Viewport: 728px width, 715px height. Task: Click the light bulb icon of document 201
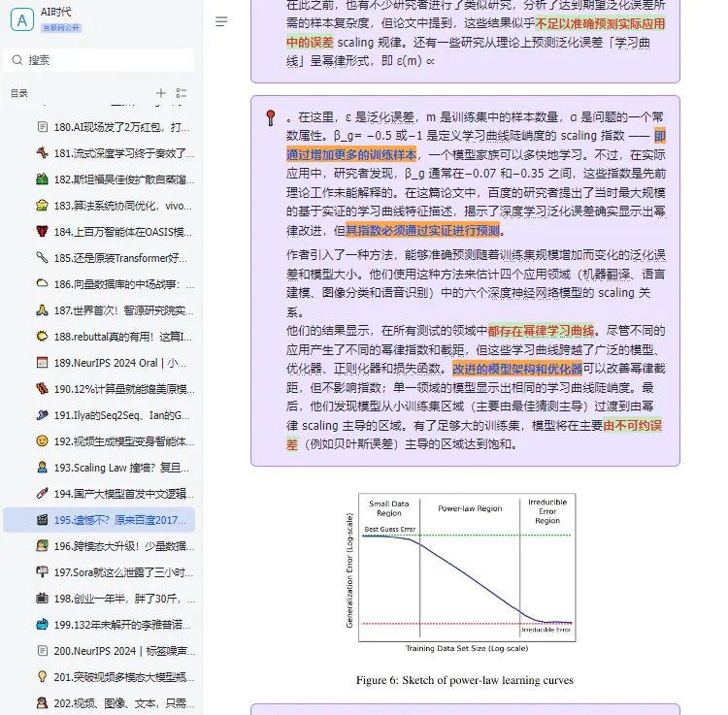pyautogui.click(x=42, y=677)
